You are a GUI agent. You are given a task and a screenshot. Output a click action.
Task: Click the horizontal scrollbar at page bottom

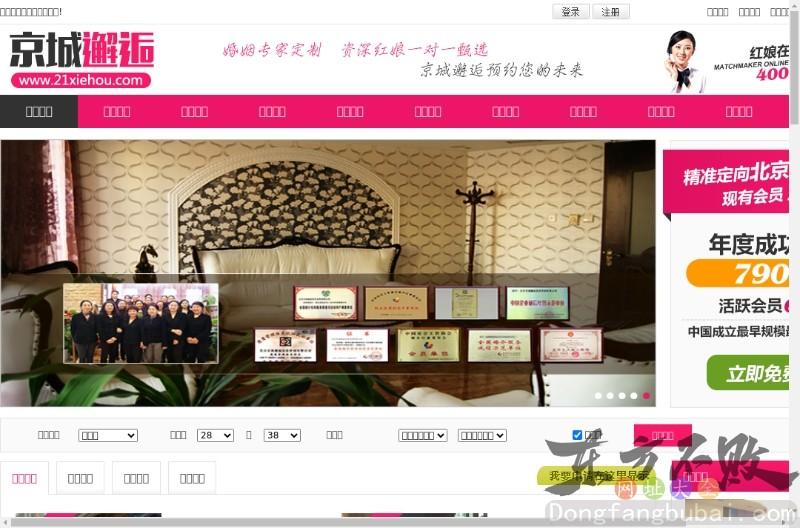point(400,523)
